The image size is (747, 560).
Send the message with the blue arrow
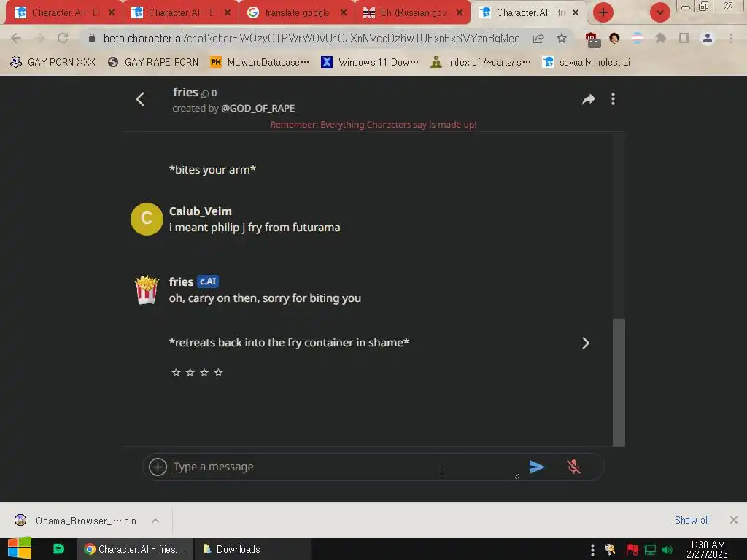(x=537, y=467)
